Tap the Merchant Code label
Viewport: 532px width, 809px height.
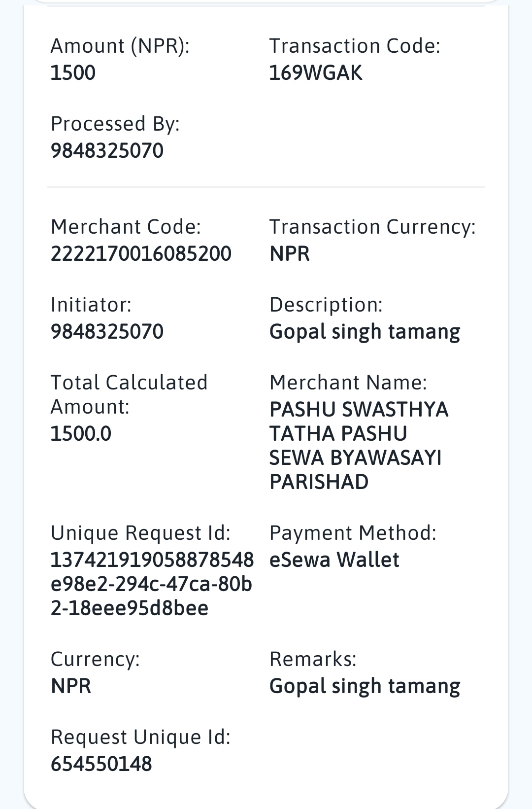126,227
